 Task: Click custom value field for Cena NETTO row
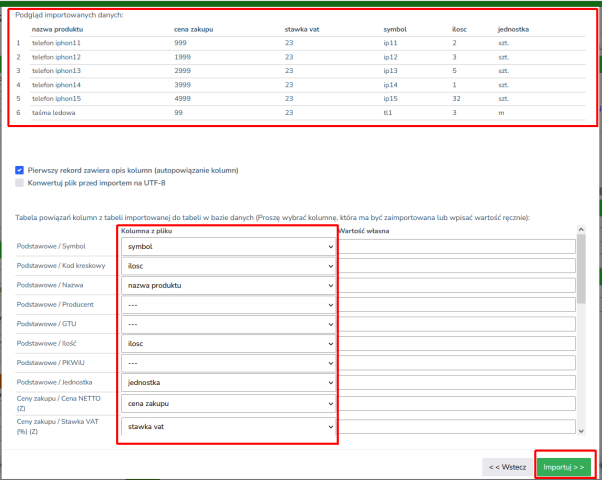[456, 404]
